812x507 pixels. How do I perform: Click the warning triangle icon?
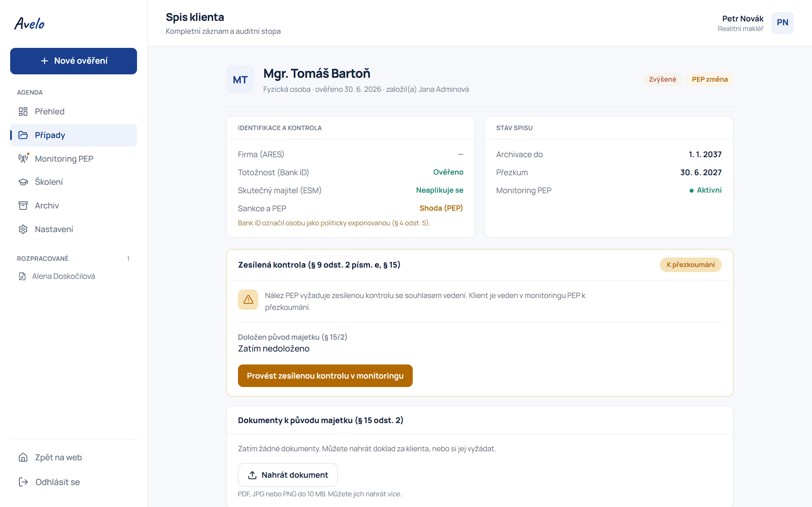click(x=248, y=299)
